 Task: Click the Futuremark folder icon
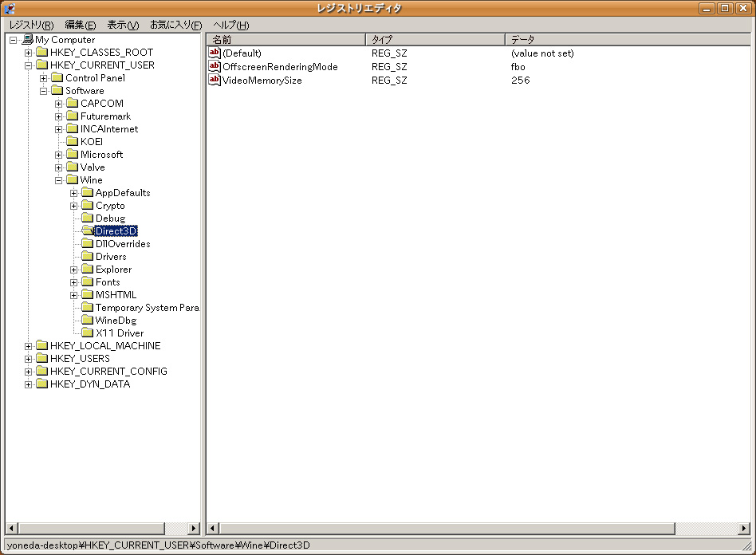tap(73, 116)
